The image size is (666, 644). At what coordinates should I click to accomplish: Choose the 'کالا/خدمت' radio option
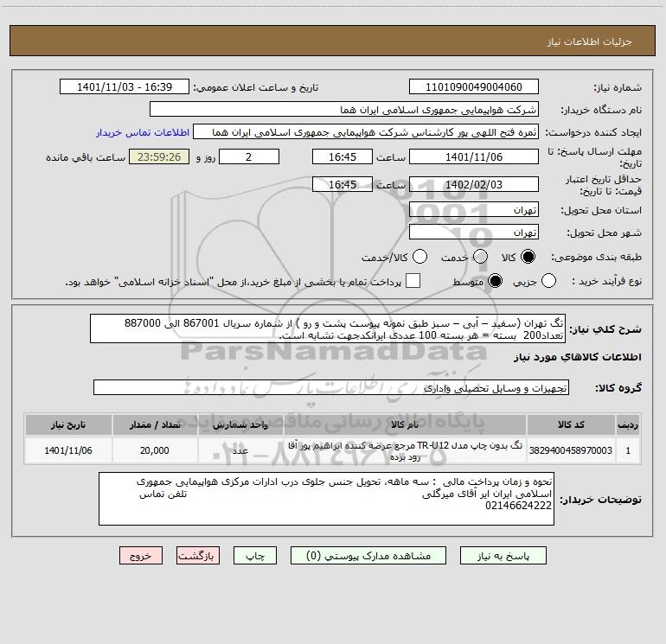pyautogui.click(x=420, y=257)
